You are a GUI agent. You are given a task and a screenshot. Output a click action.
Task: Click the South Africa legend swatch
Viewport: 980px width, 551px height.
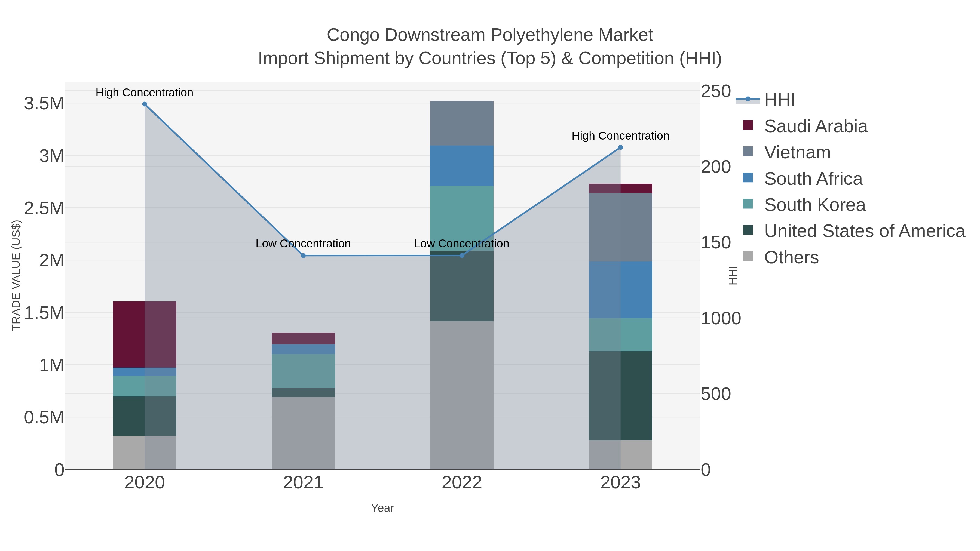pos(748,178)
